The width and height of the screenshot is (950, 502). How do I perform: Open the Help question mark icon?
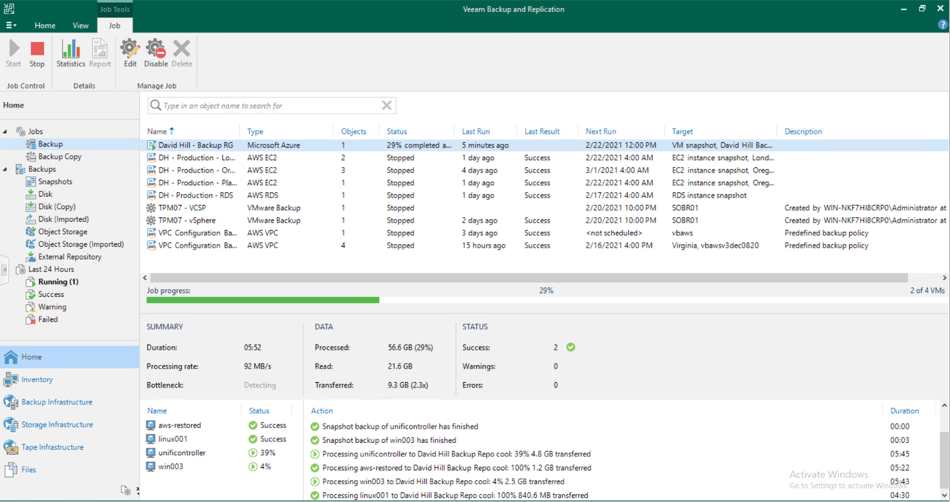(x=943, y=25)
